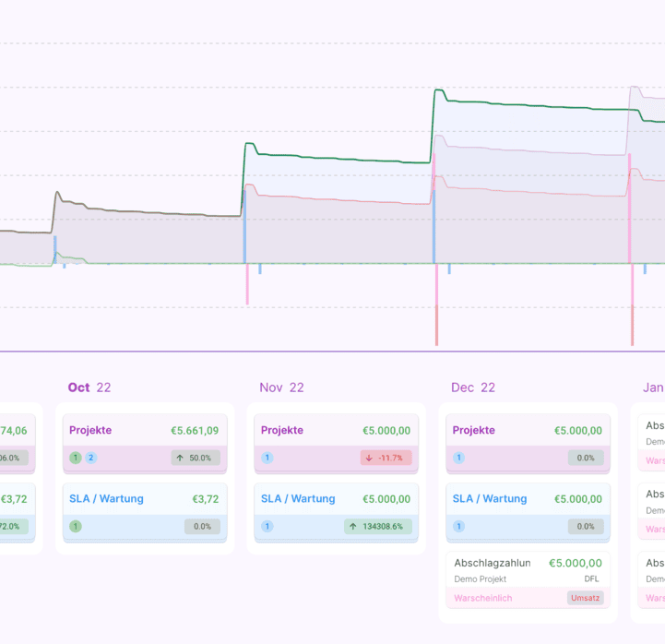Click the pink Warscheinlich status label in December
This screenshot has height=644, width=665.
tap(485, 598)
